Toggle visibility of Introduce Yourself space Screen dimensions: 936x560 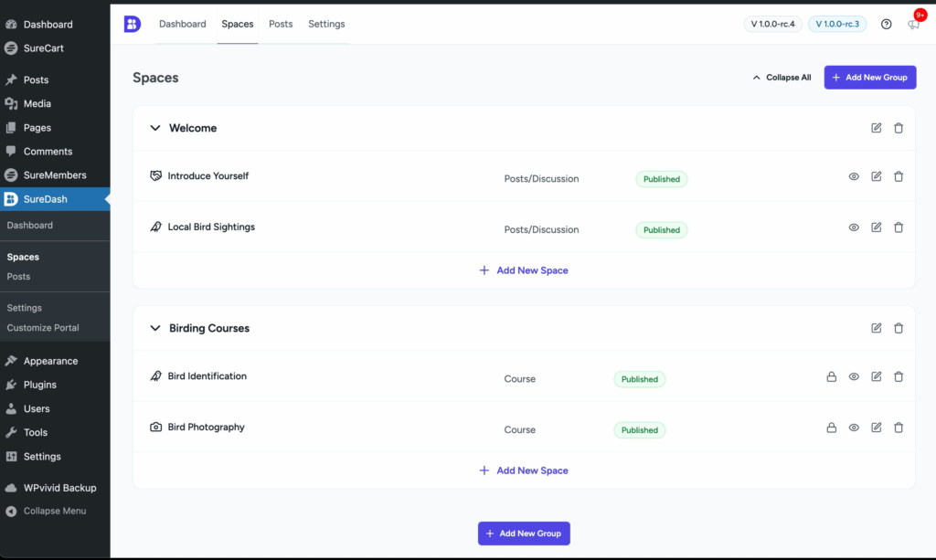pyautogui.click(x=854, y=176)
